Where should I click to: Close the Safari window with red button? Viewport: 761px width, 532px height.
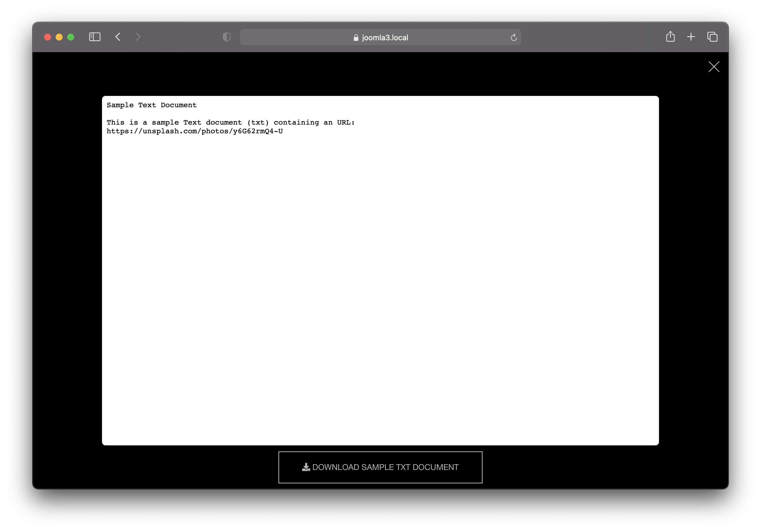point(48,37)
